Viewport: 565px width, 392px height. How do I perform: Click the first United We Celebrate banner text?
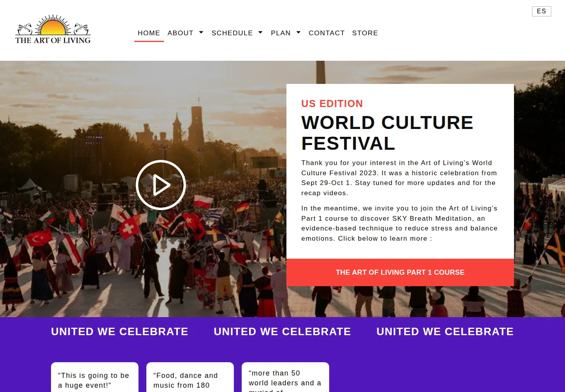pyautogui.click(x=120, y=332)
